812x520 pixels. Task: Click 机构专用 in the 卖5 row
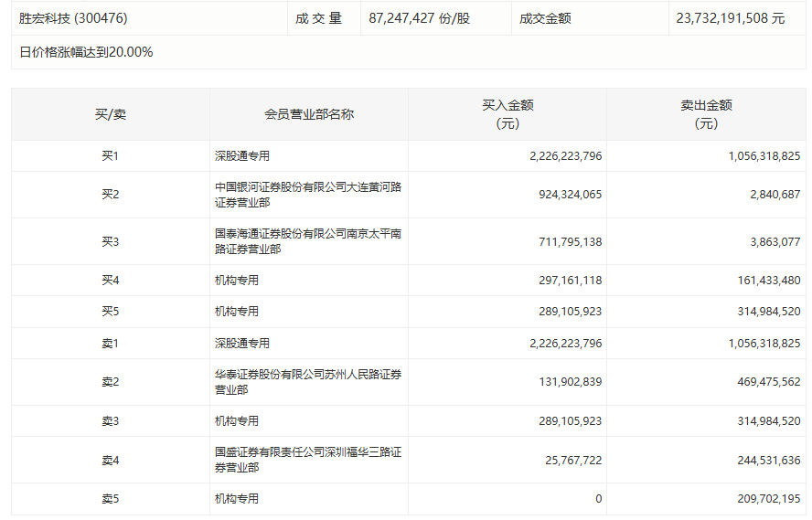tap(237, 499)
